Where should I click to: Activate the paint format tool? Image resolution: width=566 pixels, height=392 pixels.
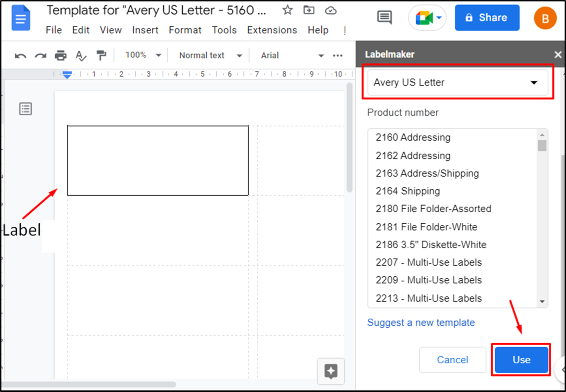pos(101,56)
